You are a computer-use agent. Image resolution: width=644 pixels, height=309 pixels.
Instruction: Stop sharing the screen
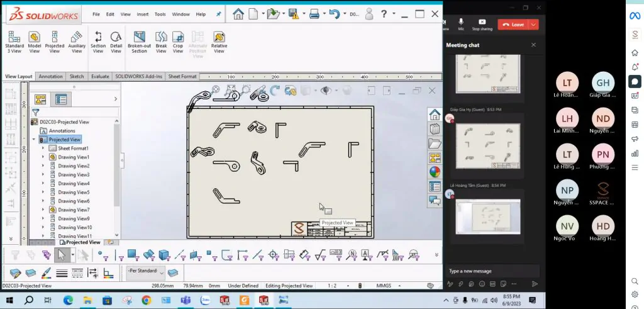coord(482,25)
